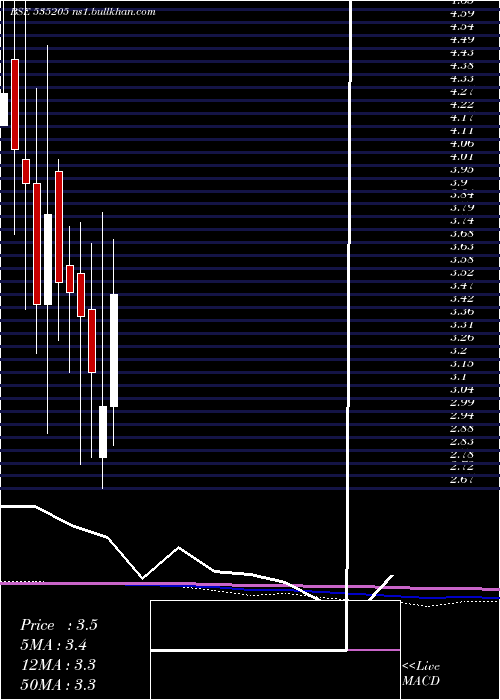
Task: Click the 3.36 price axis label
Action: (462, 311)
